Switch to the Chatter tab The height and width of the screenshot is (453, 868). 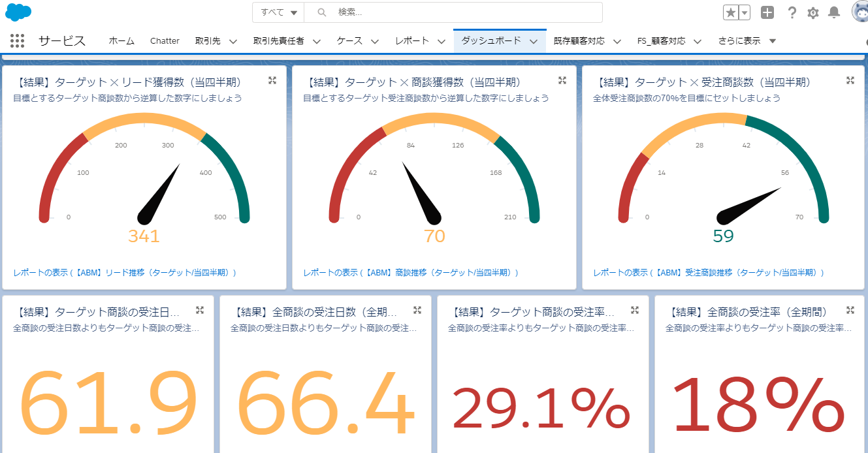point(165,40)
